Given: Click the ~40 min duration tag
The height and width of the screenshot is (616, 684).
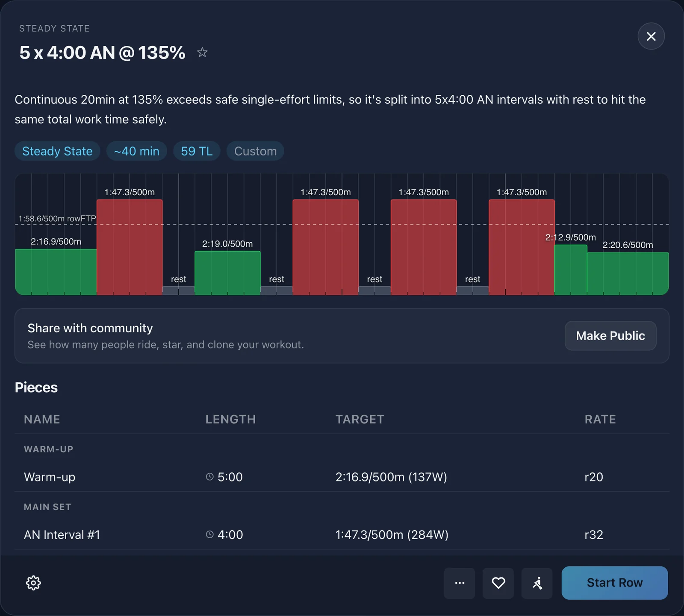Looking at the screenshot, I should [x=137, y=151].
